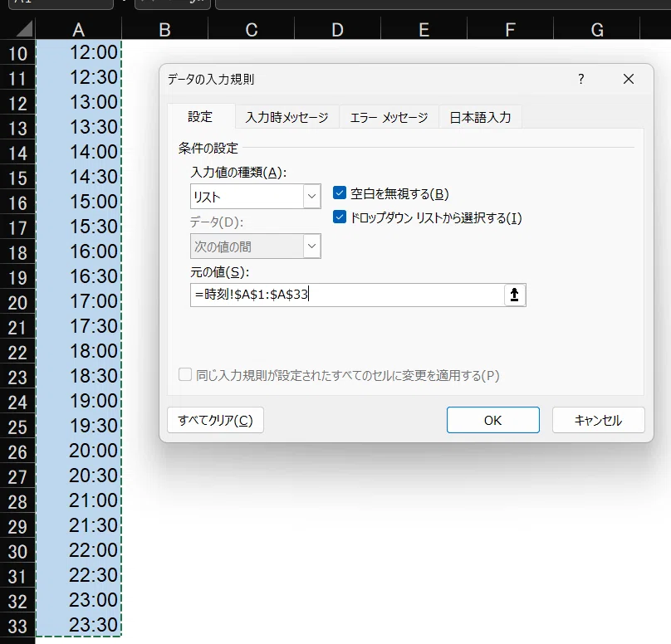Screen dimensions: 671x644
Task: Switch to the エラー メッセージ tab
Action: point(389,117)
